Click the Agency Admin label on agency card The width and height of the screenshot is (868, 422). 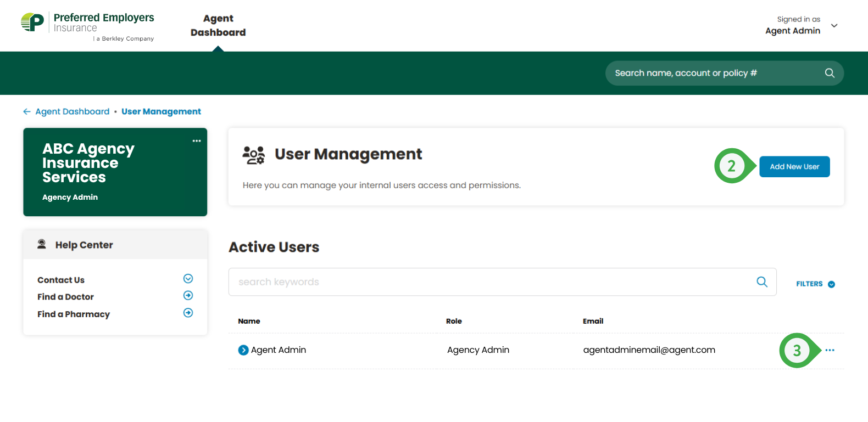click(x=70, y=197)
